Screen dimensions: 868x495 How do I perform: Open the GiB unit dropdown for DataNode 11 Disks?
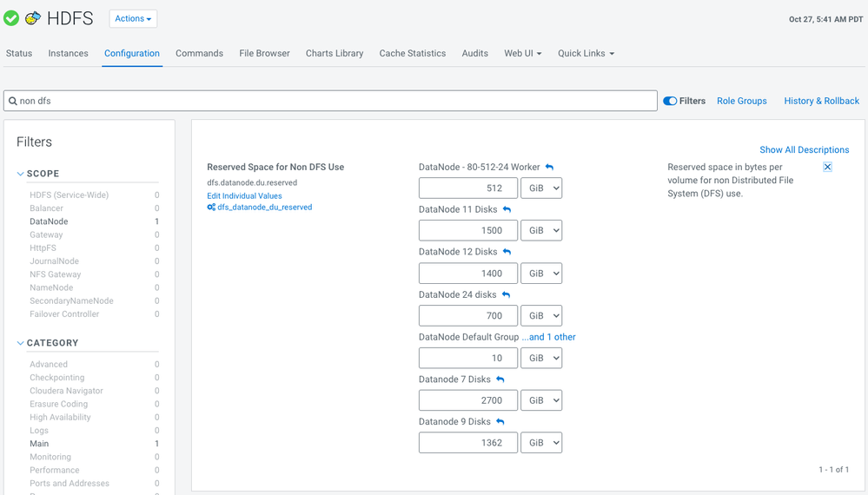(x=541, y=231)
